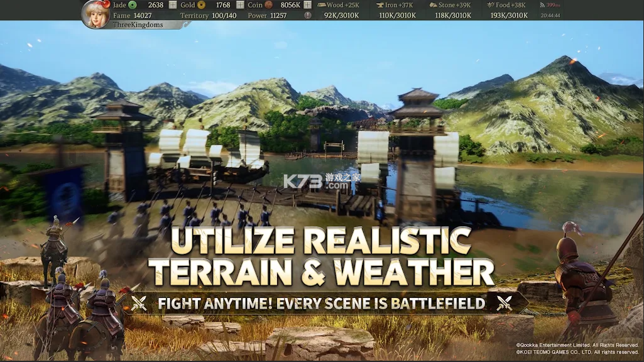Click the copper Coin icon
Viewport: 644px width, 362px height.
pos(269,5)
